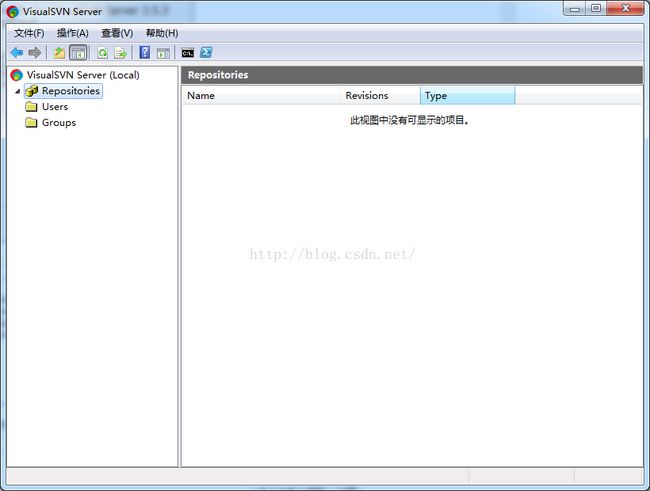This screenshot has height=491, width=650.
Task: Click the Users folder icon in the tree
Action: tap(31, 107)
